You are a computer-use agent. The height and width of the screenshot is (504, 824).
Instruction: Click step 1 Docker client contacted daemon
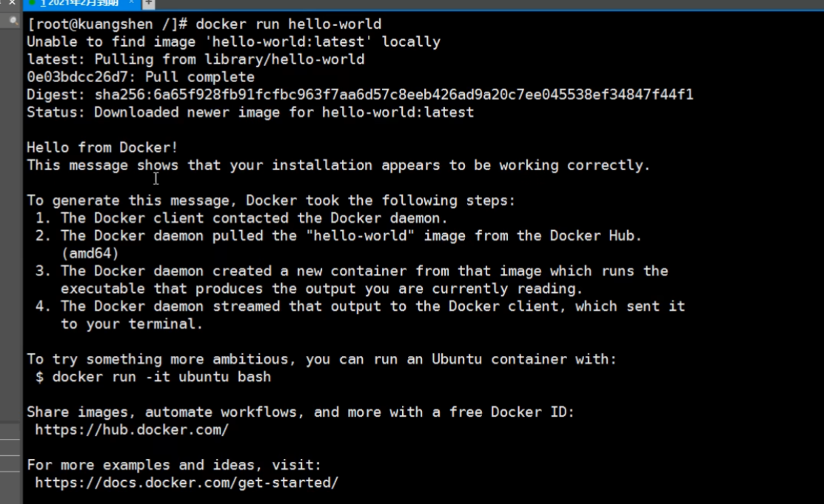(x=242, y=218)
